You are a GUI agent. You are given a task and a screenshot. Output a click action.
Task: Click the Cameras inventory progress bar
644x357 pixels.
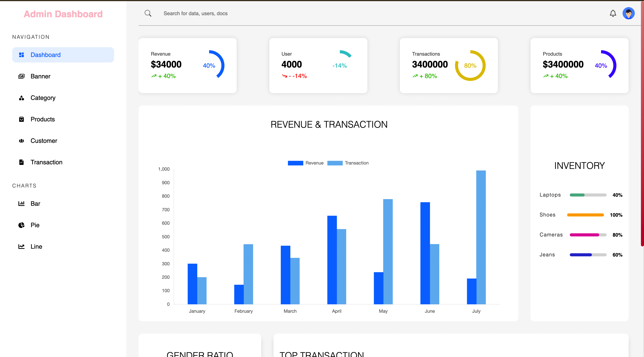(588, 235)
